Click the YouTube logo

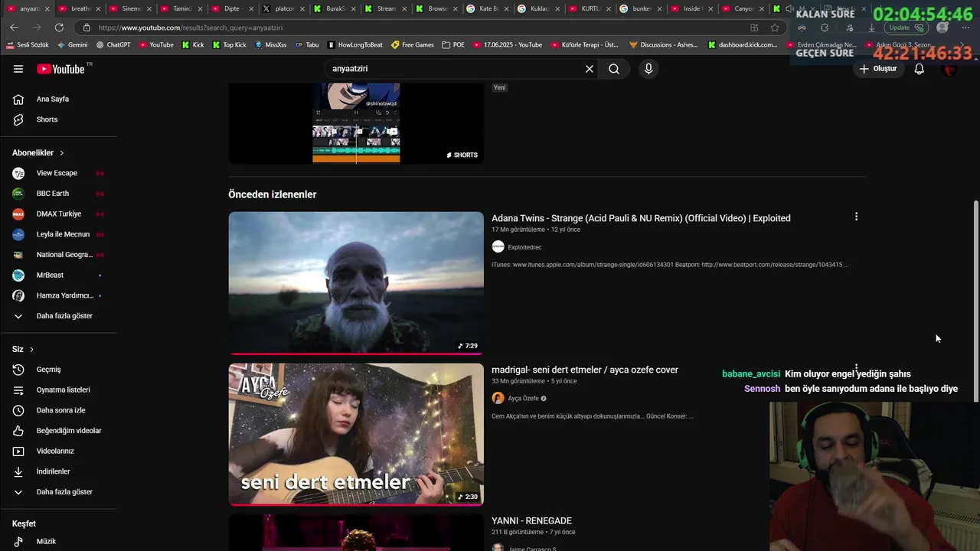[61, 69]
